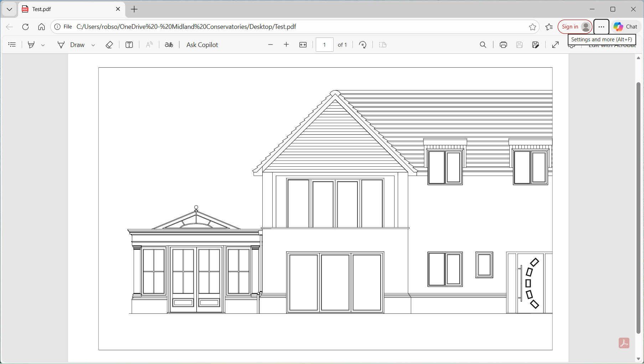Open the tab search chevron dropdown

pyautogui.click(x=10, y=9)
